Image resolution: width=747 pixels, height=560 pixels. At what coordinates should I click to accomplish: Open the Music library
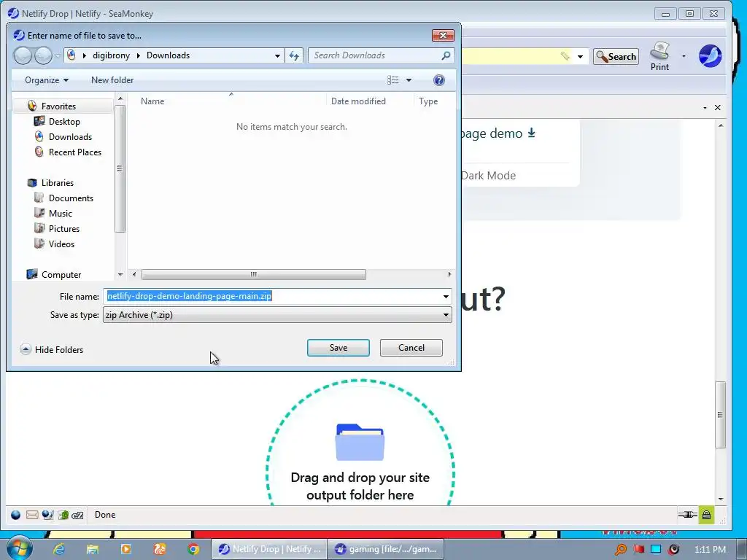coord(61,214)
